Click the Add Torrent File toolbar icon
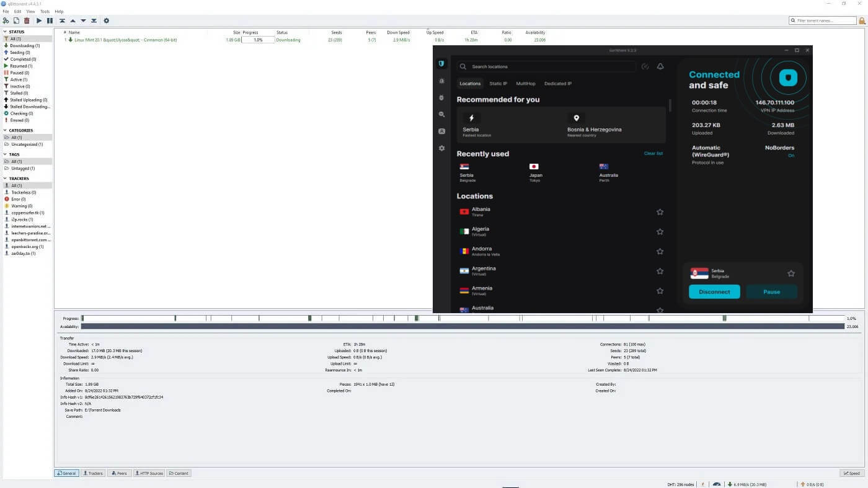The image size is (868, 488). click(x=16, y=20)
